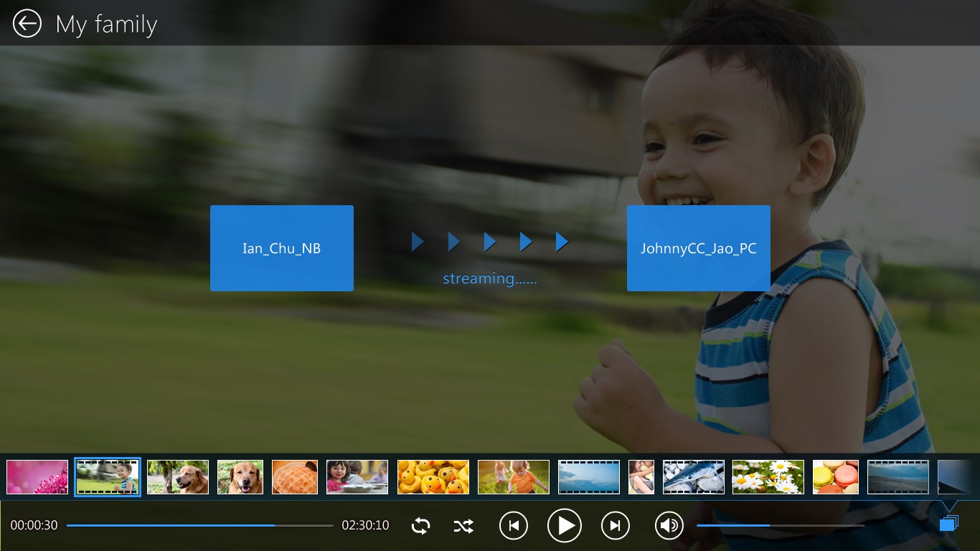Open the toddler in orange thumbnail
The height and width of the screenshot is (551, 980).
[x=514, y=477]
